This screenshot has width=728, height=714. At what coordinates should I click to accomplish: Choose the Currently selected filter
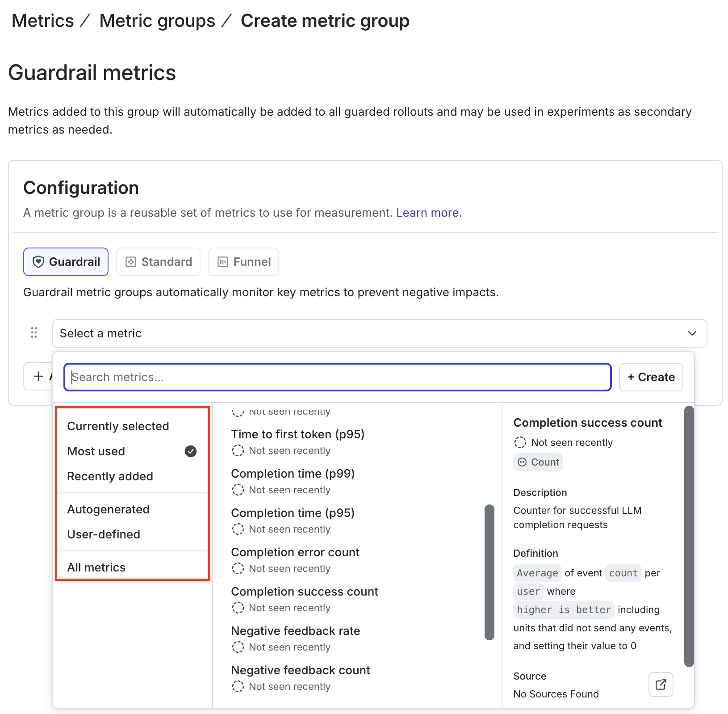118,426
